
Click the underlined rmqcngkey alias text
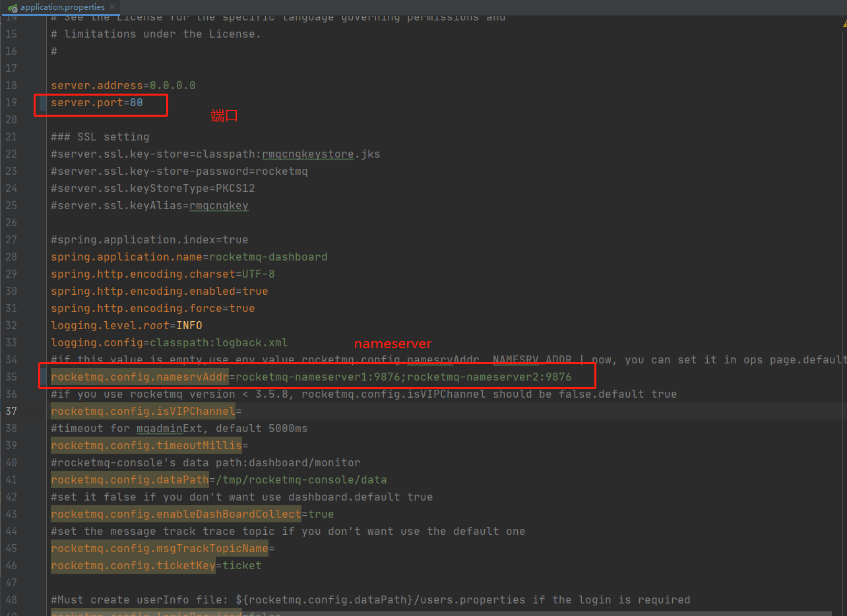218,205
